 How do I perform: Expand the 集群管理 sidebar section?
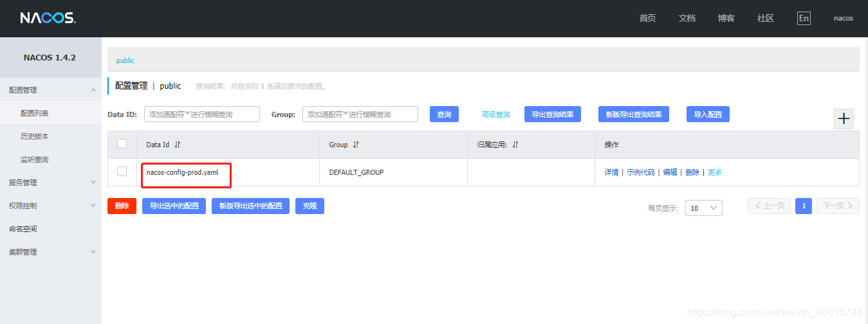click(50, 252)
